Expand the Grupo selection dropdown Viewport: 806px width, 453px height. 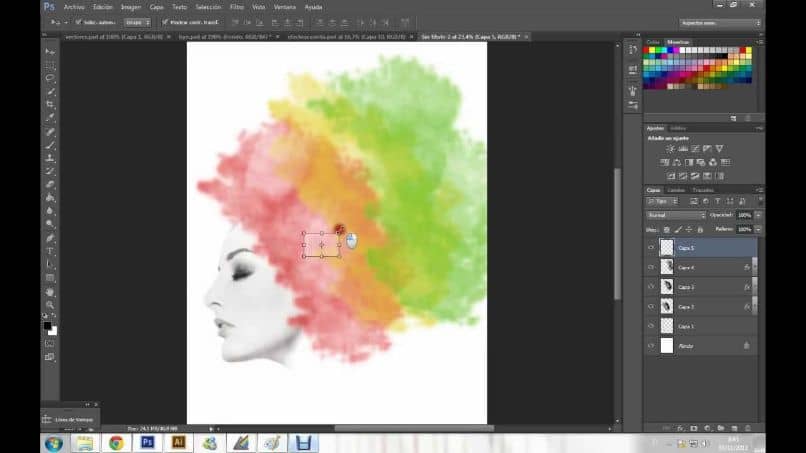137,21
